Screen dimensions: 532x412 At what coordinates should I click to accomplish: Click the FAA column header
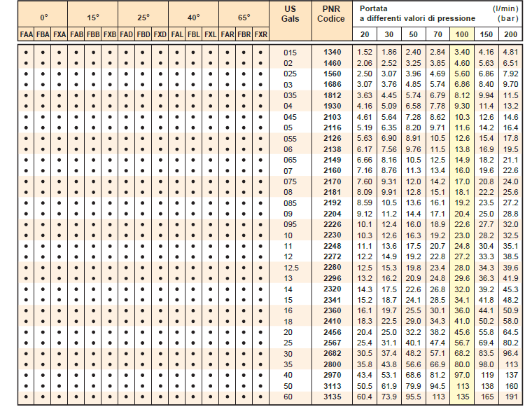tap(26, 34)
